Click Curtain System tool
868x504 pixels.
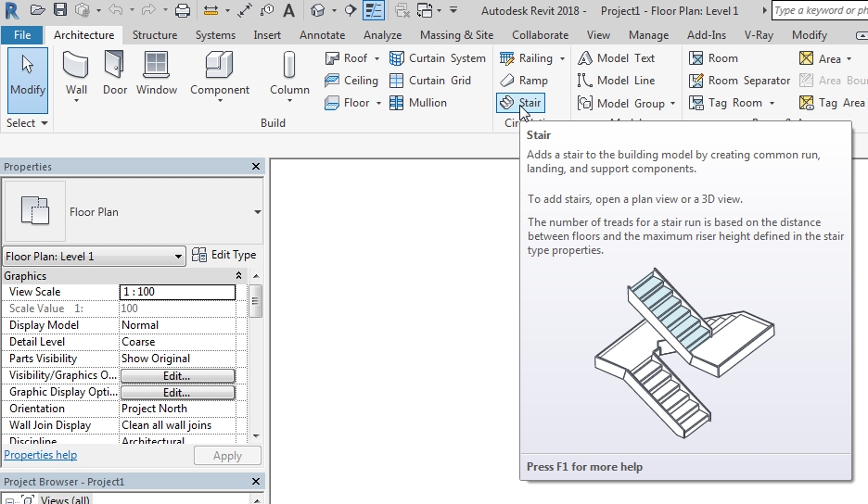point(438,58)
